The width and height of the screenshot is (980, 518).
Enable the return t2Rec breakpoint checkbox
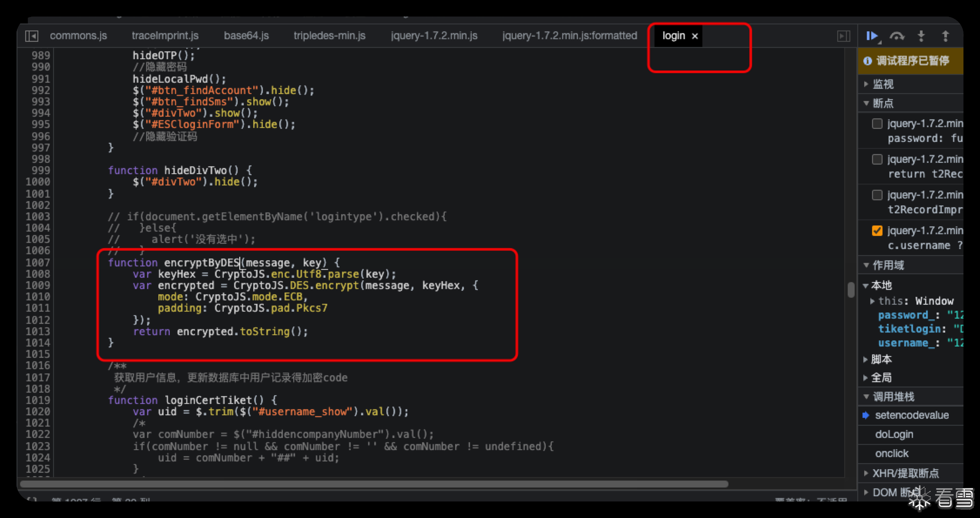877,160
